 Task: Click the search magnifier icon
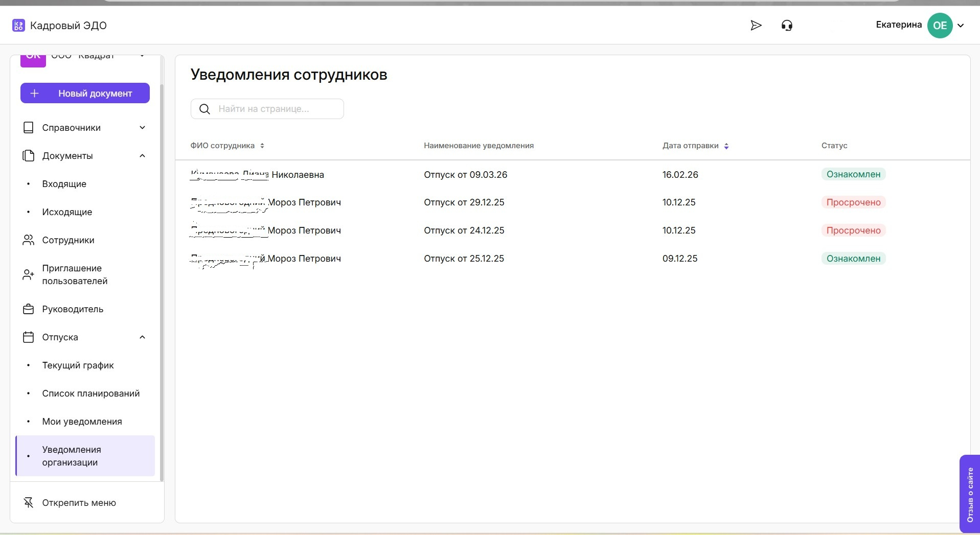click(x=204, y=109)
